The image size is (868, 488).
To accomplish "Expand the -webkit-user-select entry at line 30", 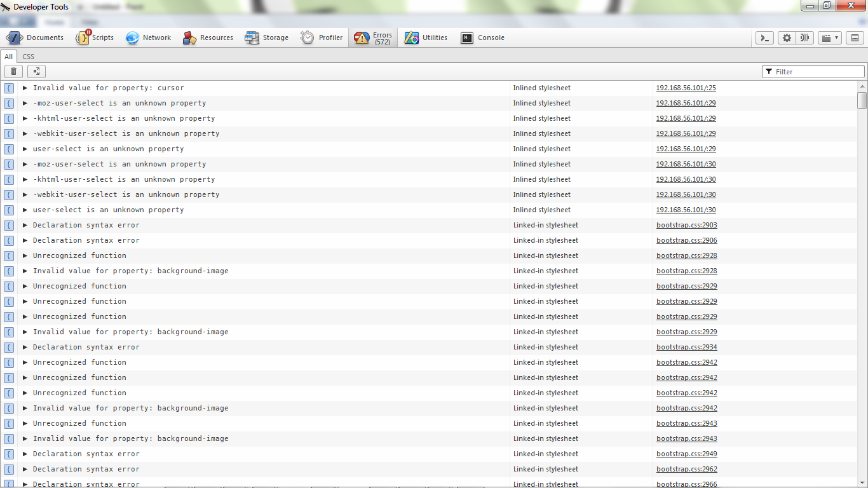I will (x=25, y=194).
